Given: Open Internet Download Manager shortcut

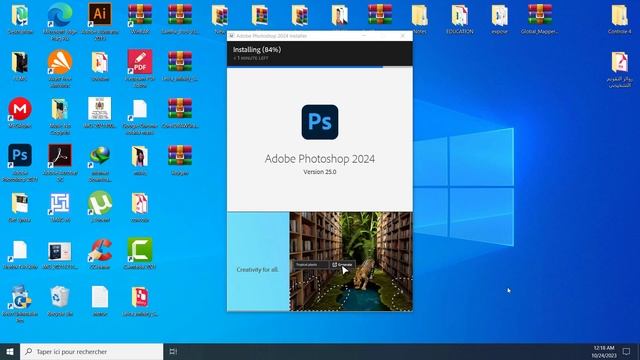Looking at the screenshot, I should pyautogui.click(x=100, y=156).
